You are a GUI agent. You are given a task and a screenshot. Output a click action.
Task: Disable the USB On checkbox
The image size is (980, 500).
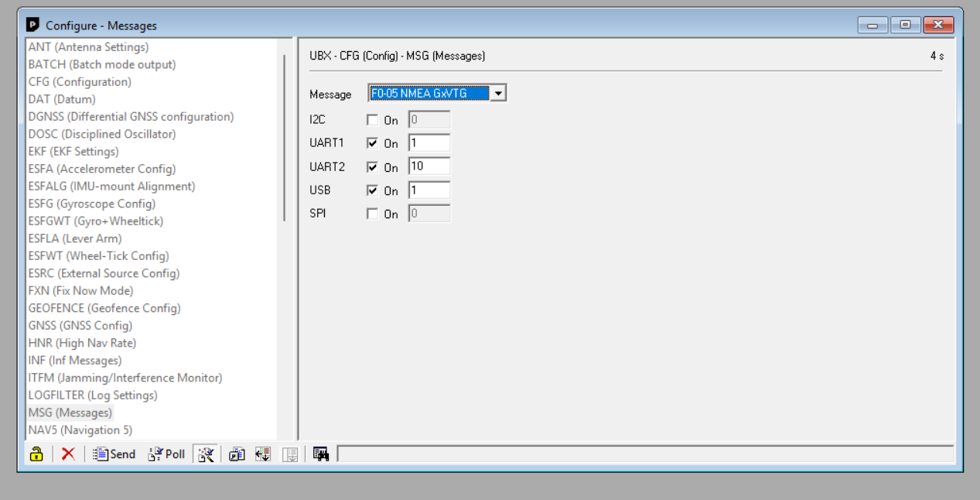[x=373, y=190]
